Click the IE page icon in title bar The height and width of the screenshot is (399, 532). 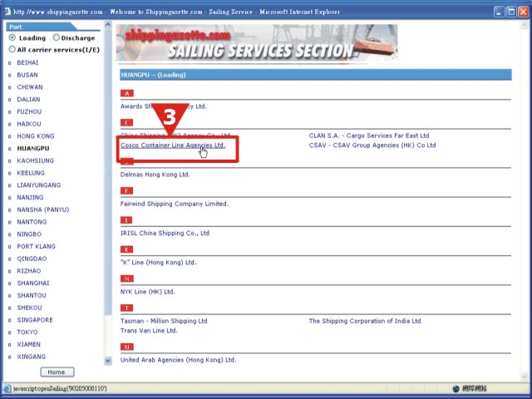point(7,11)
